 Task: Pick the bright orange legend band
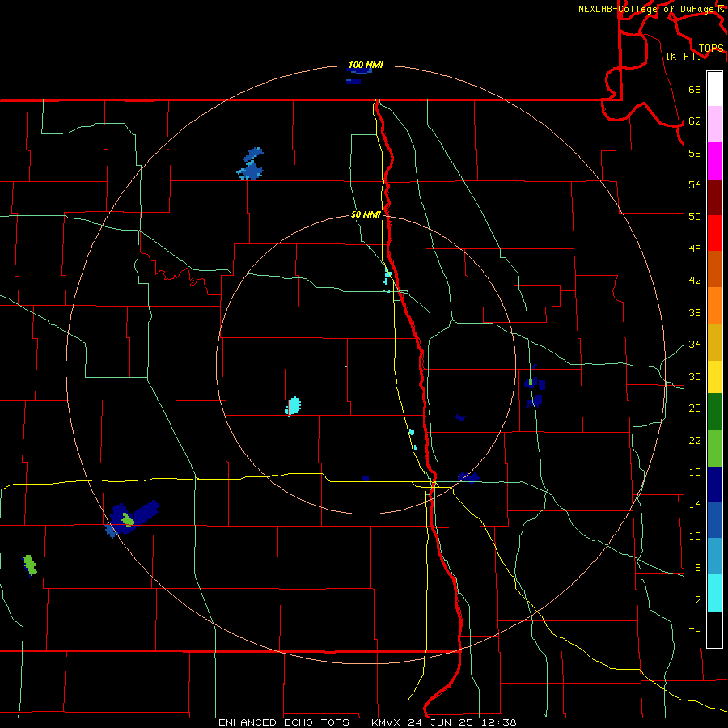[714, 306]
